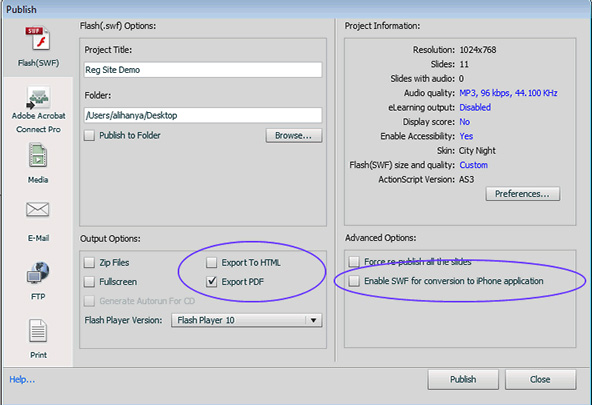Select the Flash(SWF) publish icon

tap(38, 38)
